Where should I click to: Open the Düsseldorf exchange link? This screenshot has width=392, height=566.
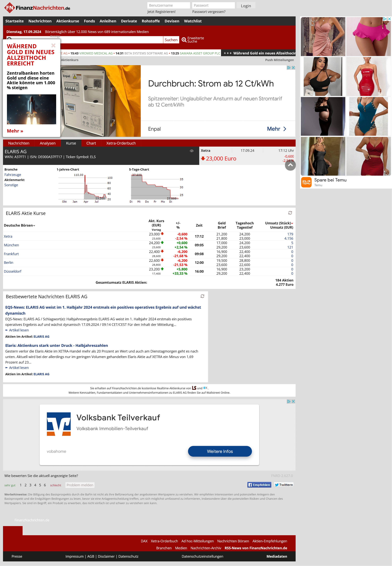[12, 271]
